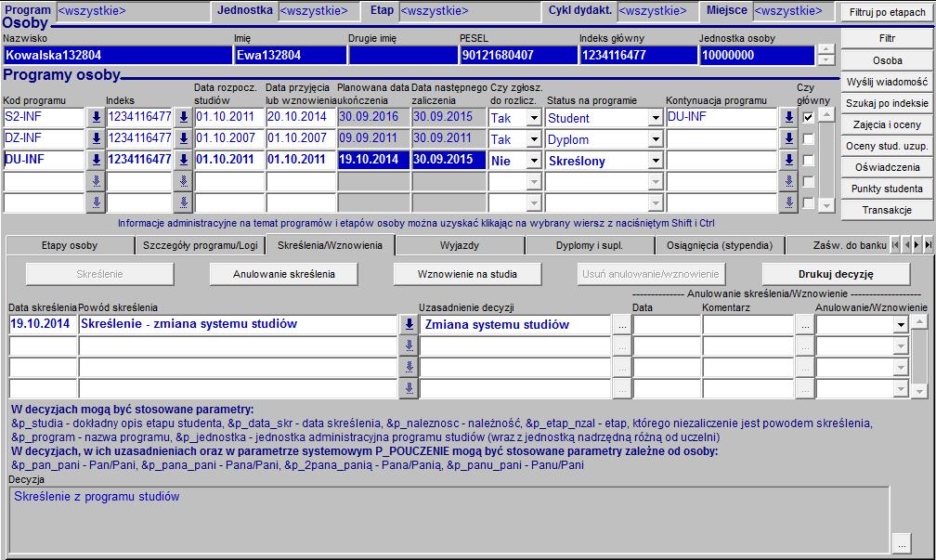Check Czy główny for DZ-INF program
936x560 pixels.
click(x=808, y=139)
